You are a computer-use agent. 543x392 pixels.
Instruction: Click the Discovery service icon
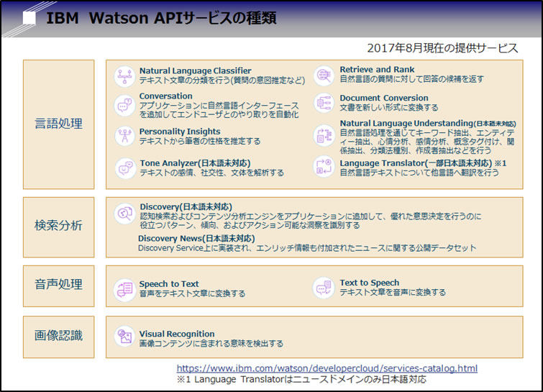(125, 213)
